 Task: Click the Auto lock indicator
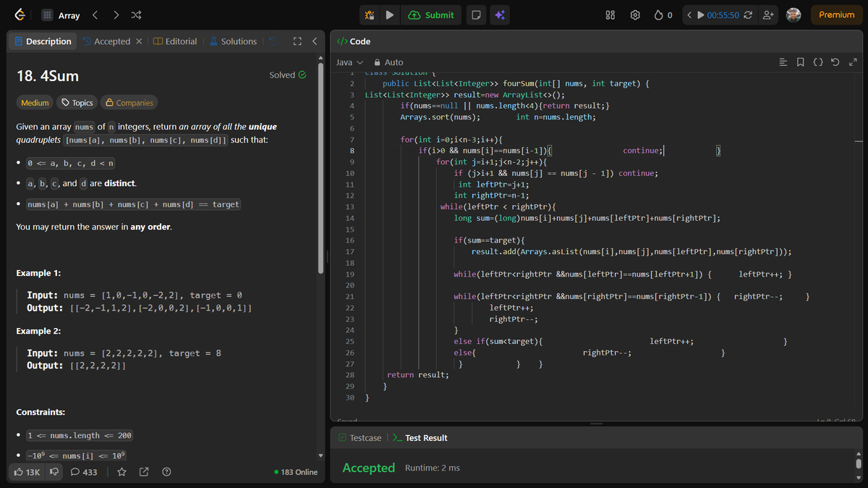pyautogui.click(x=388, y=62)
